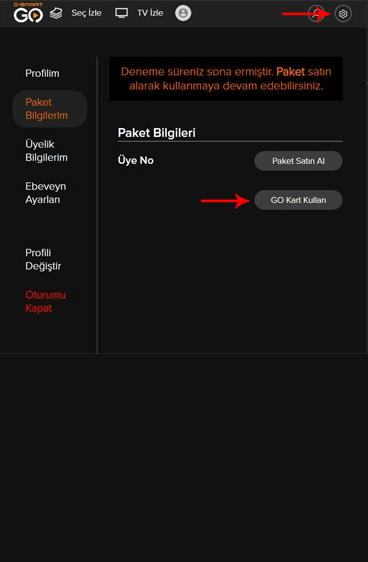The width and height of the screenshot is (368, 562).
Task: Click the GO Kart Kullan button
Action: click(x=298, y=200)
